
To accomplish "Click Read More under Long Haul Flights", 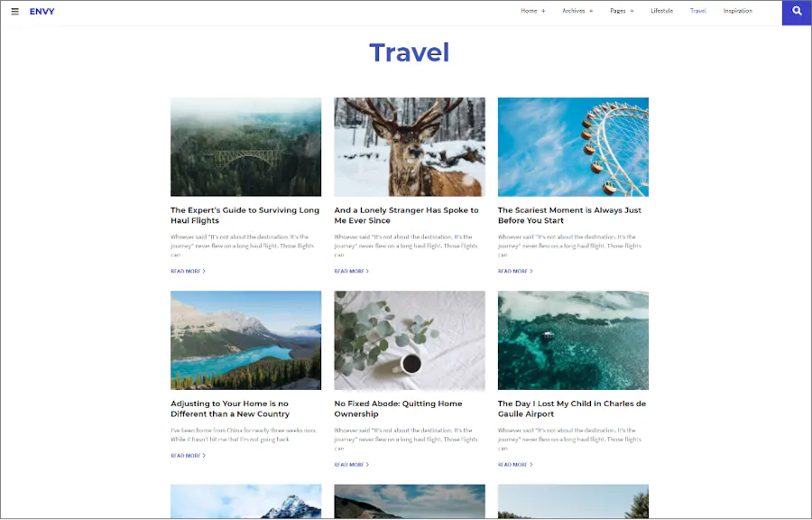I will (188, 271).
